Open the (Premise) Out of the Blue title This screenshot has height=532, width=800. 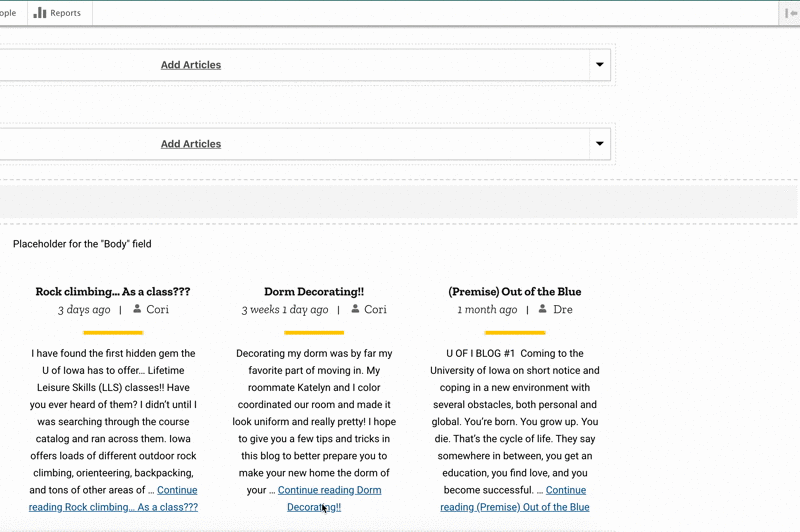(x=515, y=292)
